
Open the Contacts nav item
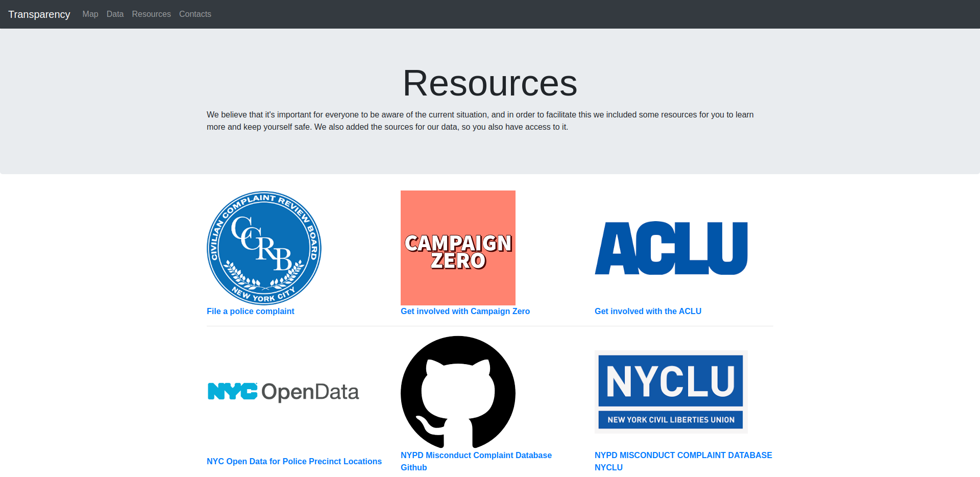pyautogui.click(x=195, y=14)
